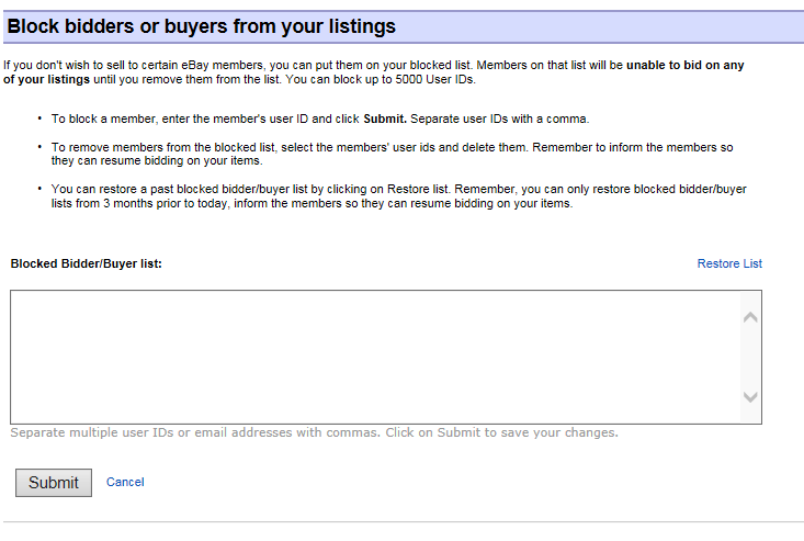The image size is (804, 541).
Task: Click the bullet marker before "You can restore"
Action: pyautogui.click(x=39, y=188)
